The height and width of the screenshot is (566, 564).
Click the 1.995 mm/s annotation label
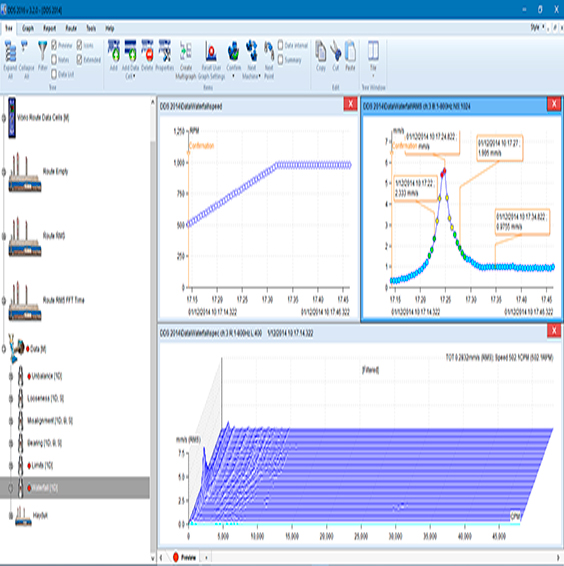click(x=500, y=148)
